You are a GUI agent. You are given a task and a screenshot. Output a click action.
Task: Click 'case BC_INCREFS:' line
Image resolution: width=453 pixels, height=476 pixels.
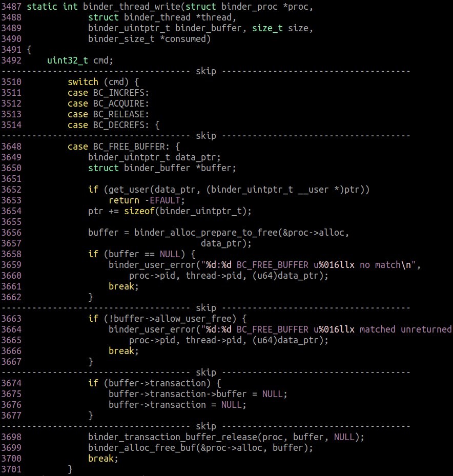point(108,93)
